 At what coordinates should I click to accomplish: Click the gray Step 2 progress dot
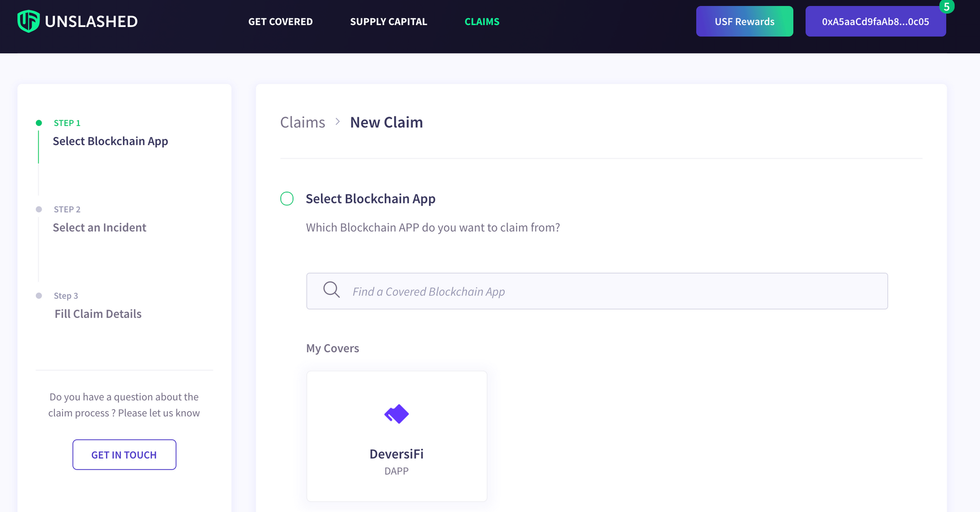39,209
